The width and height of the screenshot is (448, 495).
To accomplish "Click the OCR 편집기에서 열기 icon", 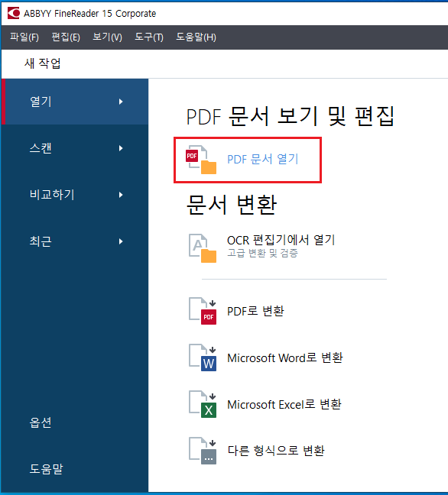I will point(203,248).
